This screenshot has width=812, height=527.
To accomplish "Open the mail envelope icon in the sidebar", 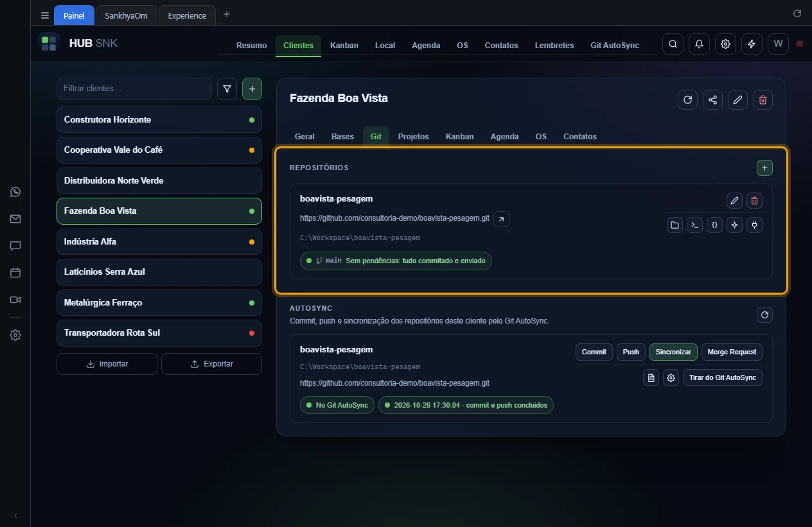I will tap(15, 219).
